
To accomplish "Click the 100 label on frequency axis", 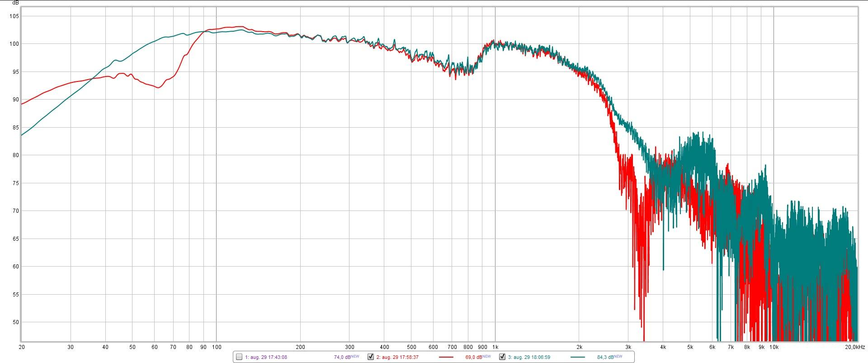I will [217, 347].
